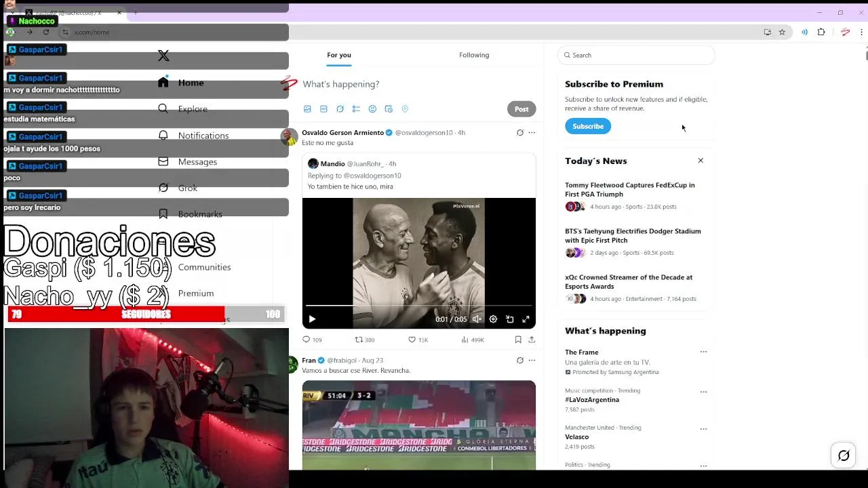The image size is (868, 488).
Task: Open more options for Fran's post
Action: (532, 361)
